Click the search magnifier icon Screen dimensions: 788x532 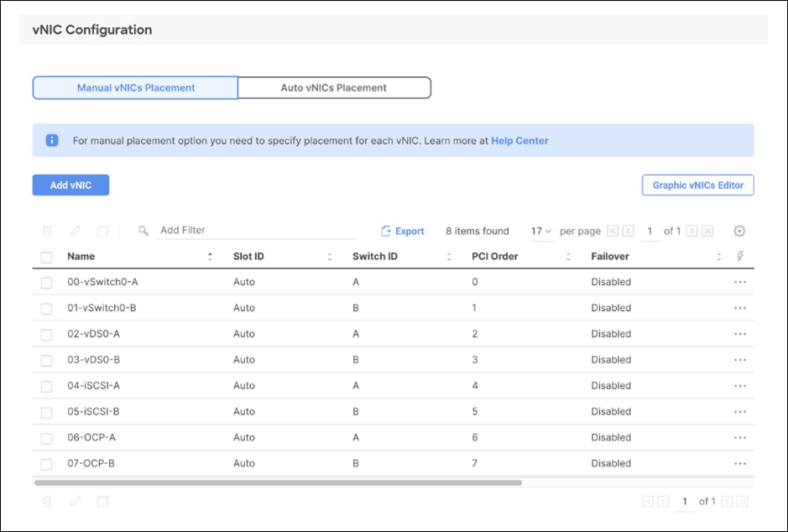pos(144,231)
